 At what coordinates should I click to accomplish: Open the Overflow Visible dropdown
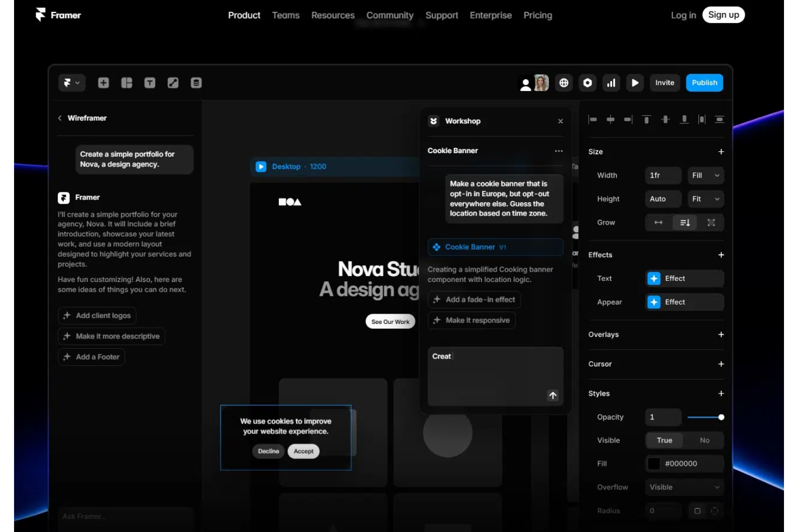point(685,487)
